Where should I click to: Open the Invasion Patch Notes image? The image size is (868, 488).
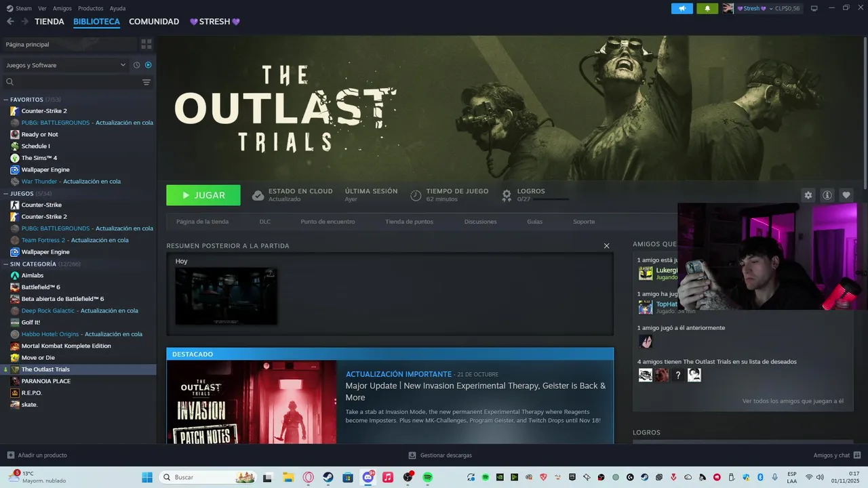pyautogui.click(x=252, y=402)
